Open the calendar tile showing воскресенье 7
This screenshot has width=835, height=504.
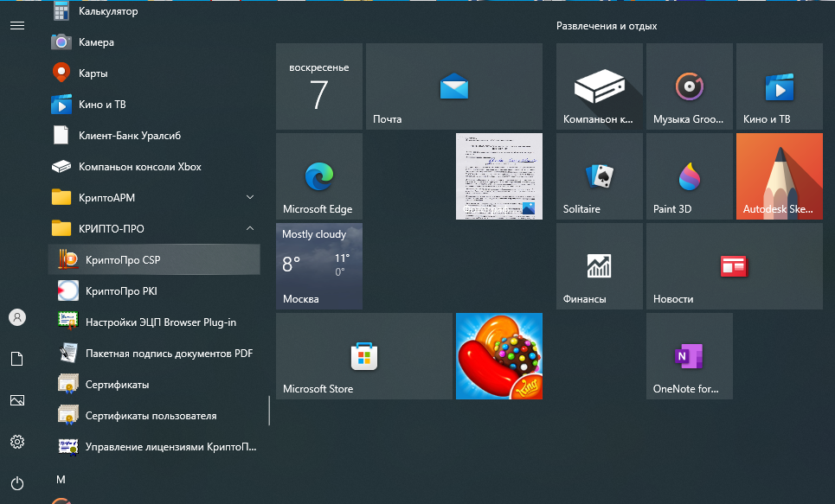click(319, 86)
